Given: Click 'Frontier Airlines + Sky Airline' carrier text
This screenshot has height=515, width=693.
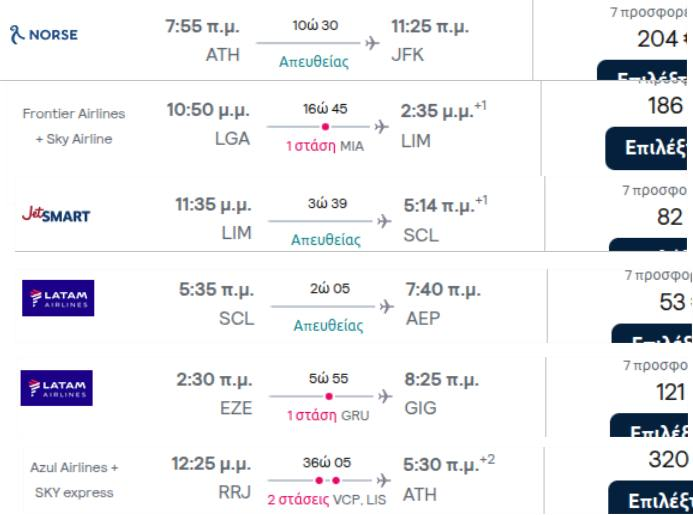Looking at the screenshot, I should pyautogui.click(x=74, y=126).
